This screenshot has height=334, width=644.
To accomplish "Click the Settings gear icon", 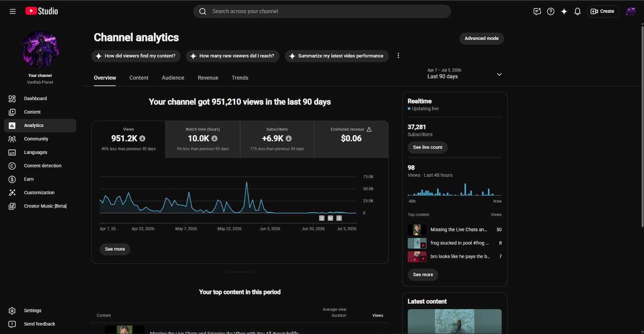I will pos(12,311).
